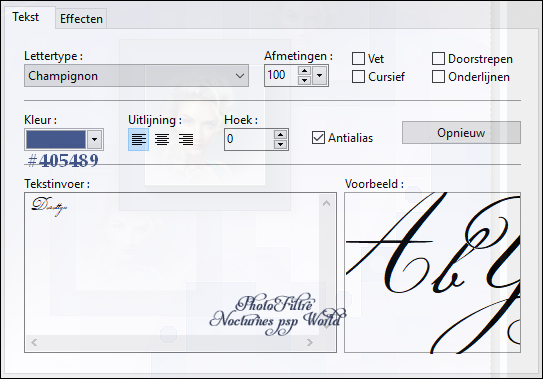Select center text alignment icon
The height and width of the screenshot is (379, 543).
point(162,140)
